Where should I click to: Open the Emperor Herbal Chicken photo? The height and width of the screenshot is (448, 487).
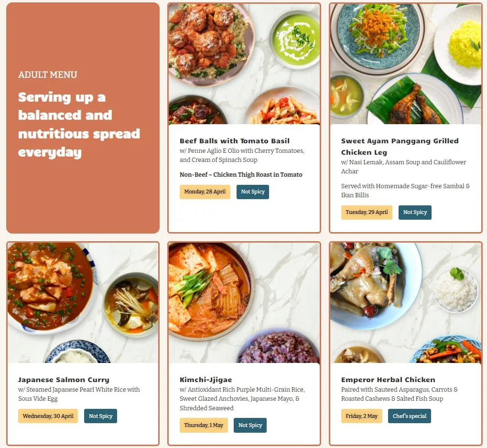[x=406, y=303]
